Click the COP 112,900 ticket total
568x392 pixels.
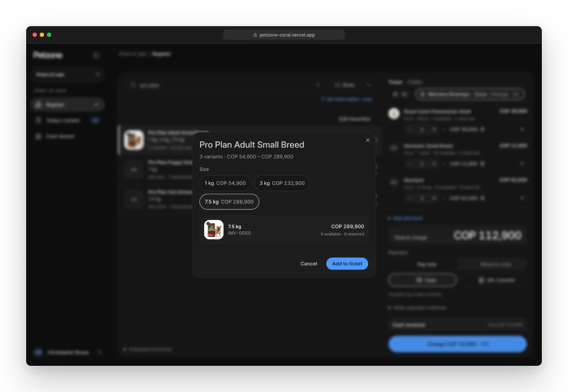point(487,235)
